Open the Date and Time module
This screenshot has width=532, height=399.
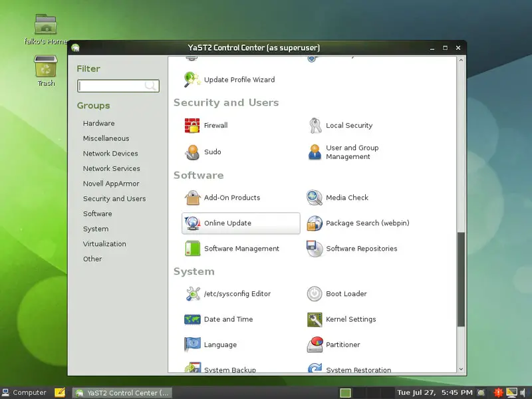219,319
